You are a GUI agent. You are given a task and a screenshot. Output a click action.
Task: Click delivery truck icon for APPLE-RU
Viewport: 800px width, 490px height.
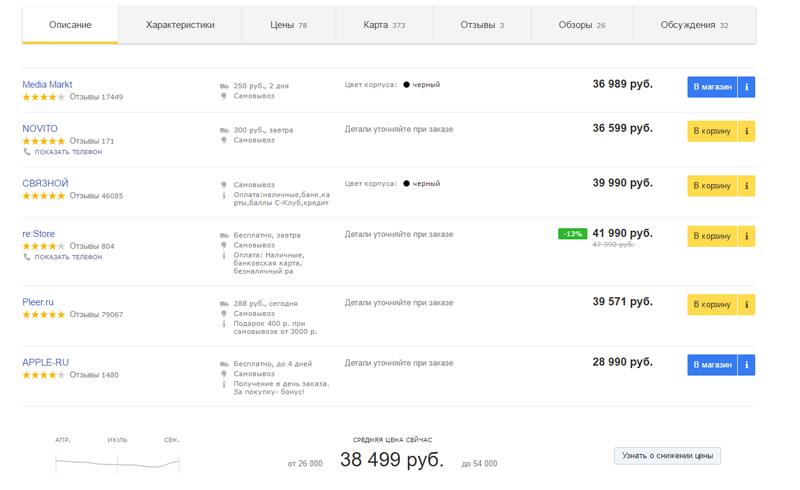[224, 364]
